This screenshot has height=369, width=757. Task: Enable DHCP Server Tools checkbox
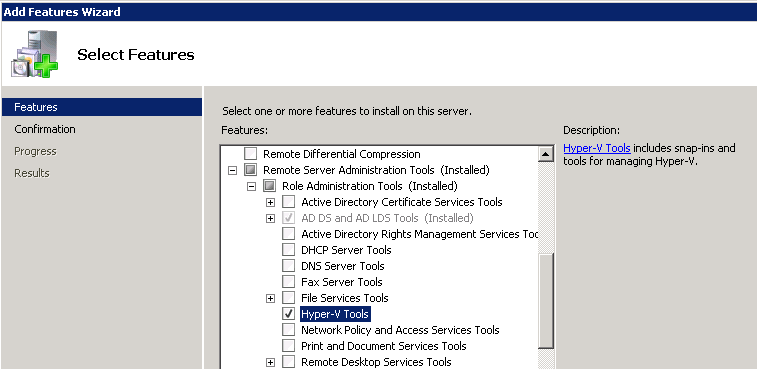click(x=288, y=250)
